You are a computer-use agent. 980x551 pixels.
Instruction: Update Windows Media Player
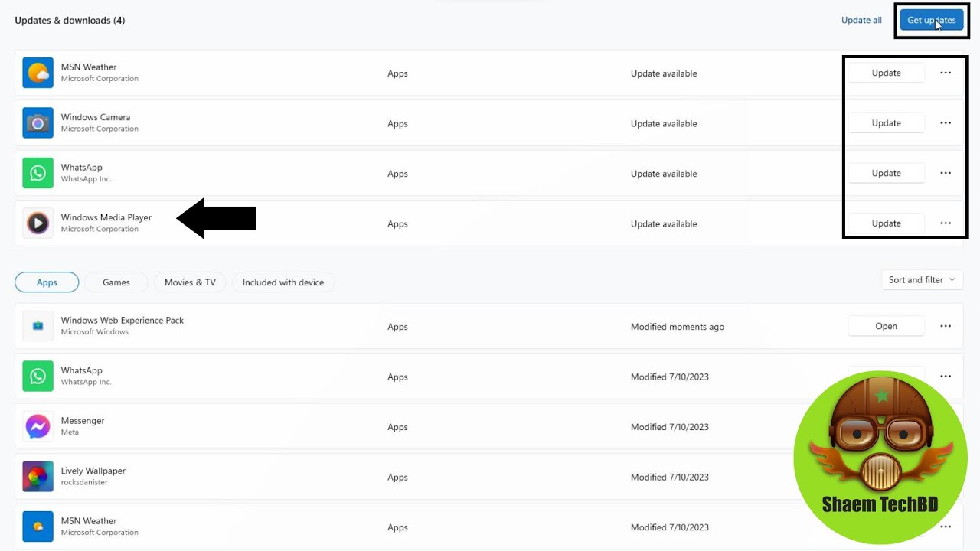(x=886, y=223)
